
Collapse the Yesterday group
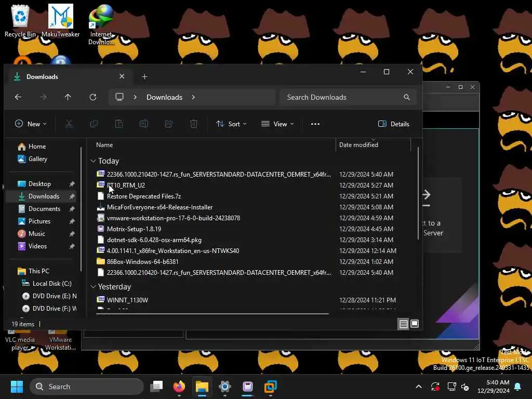[93, 287]
